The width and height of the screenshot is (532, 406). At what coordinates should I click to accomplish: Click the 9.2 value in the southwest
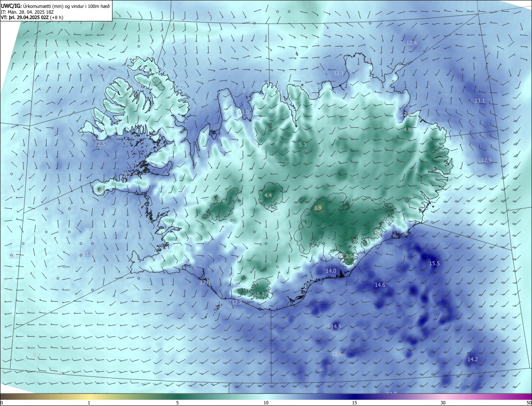(37, 355)
